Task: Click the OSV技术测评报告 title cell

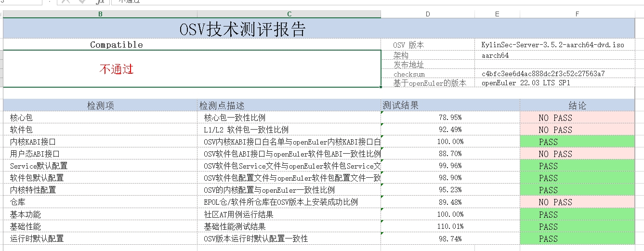Action: coord(243,30)
